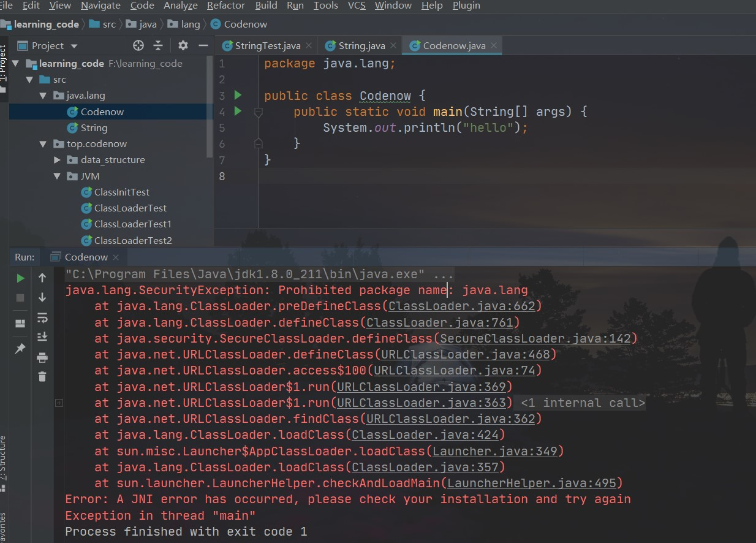Click run gutter icon on line 4

(x=238, y=112)
